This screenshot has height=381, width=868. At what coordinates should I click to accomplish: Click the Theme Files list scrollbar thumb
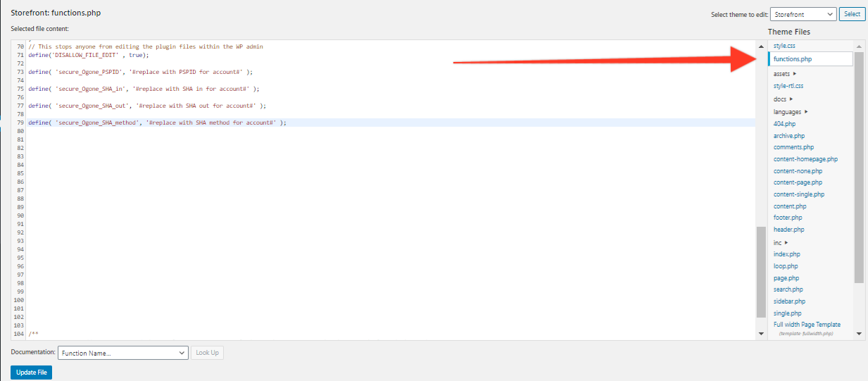[859, 168]
